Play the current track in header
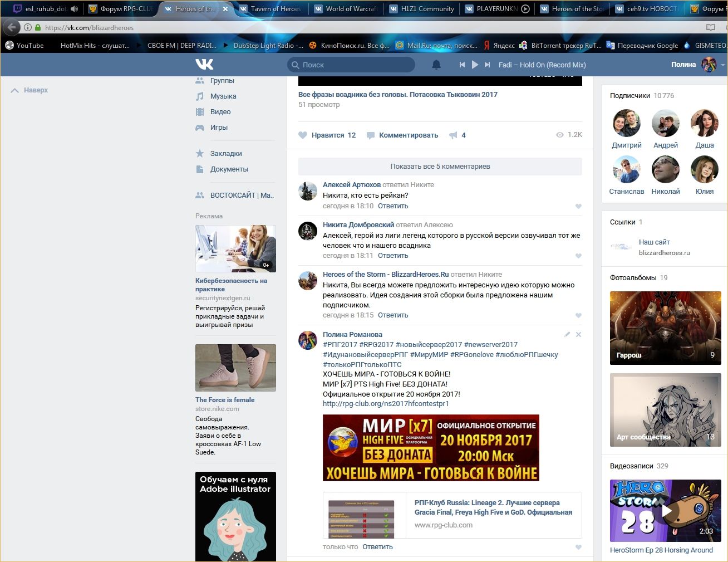Screen dimensions: 728x562 coord(475,65)
